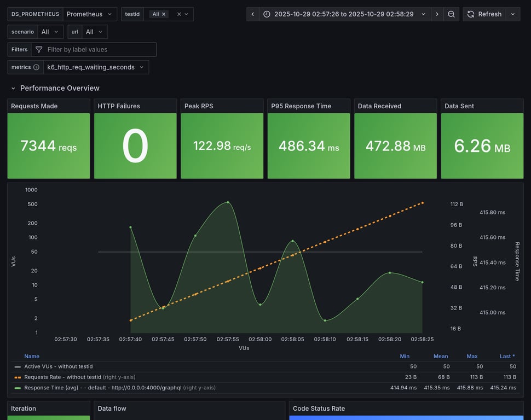Click the funnel icon in the Filters field
The height and width of the screenshot is (420, 531).
pos(39,50)
